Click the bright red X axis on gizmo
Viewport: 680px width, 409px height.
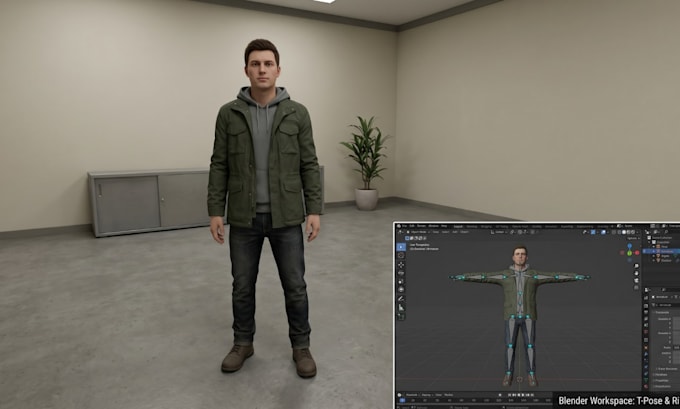(637, 253)
